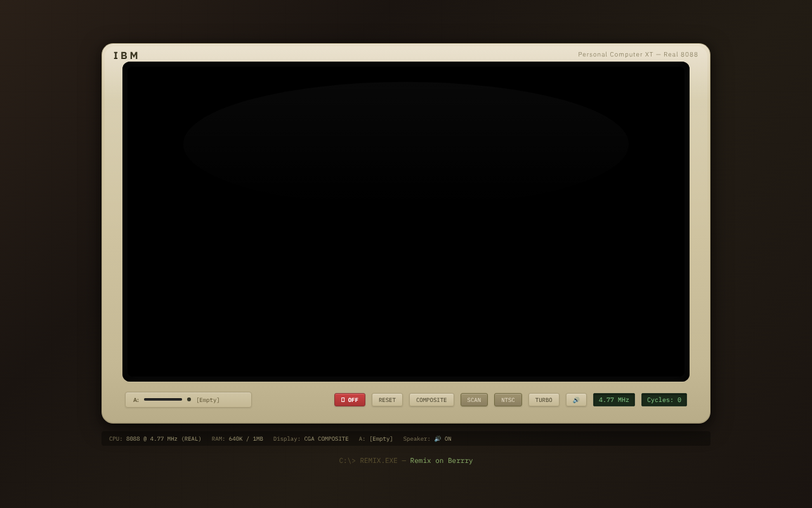Toggle the SCAN scanlines option
Image resolution: width=812 pixels, height=508 pixels.
474,399
